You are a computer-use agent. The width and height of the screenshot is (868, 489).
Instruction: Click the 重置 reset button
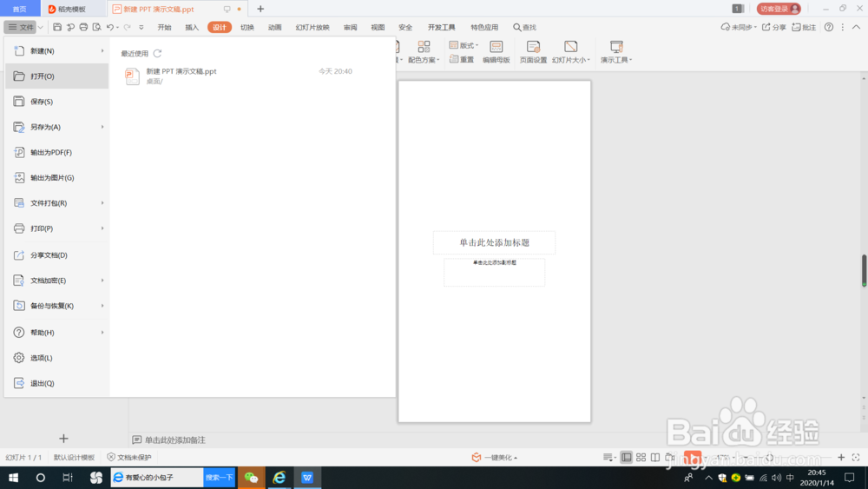(462, 59)
